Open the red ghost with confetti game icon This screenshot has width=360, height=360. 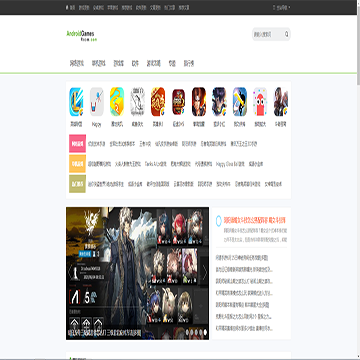[260, 102]
